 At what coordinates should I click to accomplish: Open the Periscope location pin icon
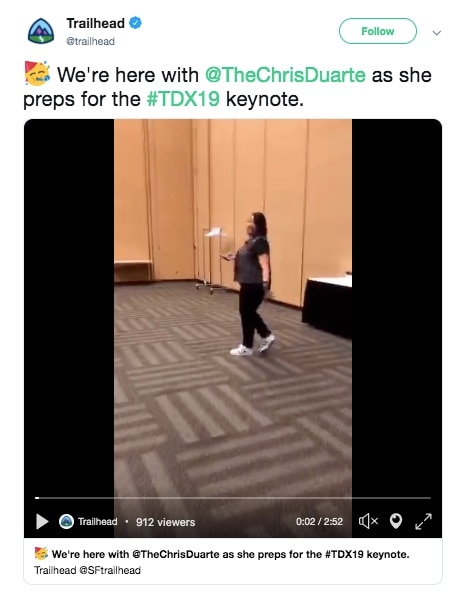(396, 521)
